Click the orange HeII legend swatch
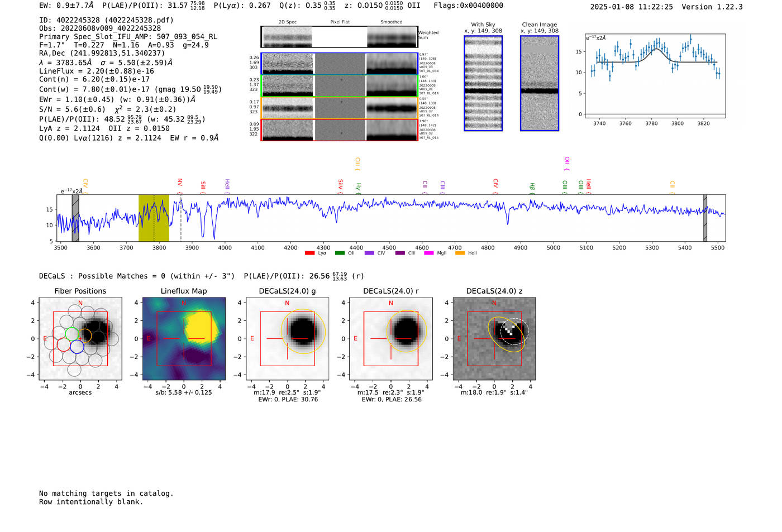This screenshot has width=782, height=532. [x=460, y=253]
